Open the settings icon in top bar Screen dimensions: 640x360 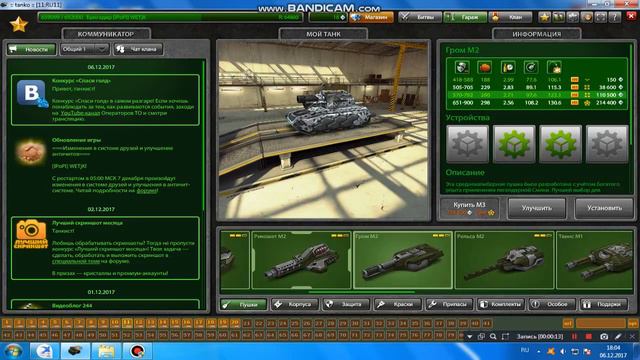(x=573, y=17)
